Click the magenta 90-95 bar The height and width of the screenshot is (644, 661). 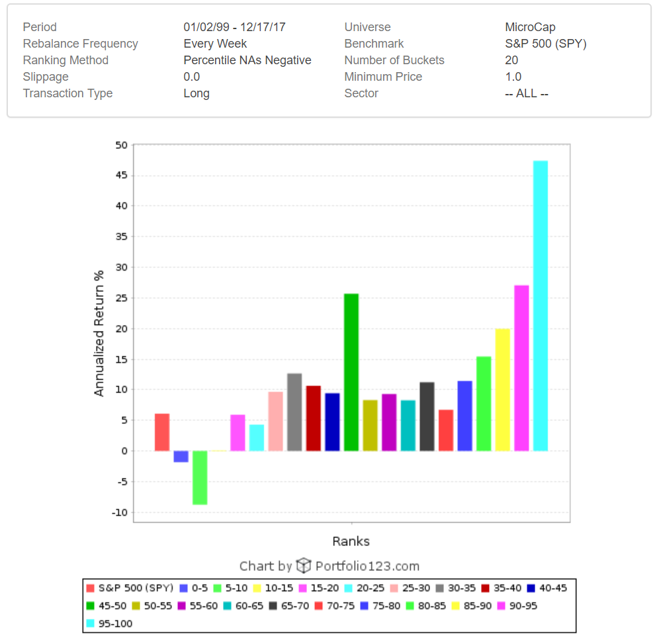(521, 368)
